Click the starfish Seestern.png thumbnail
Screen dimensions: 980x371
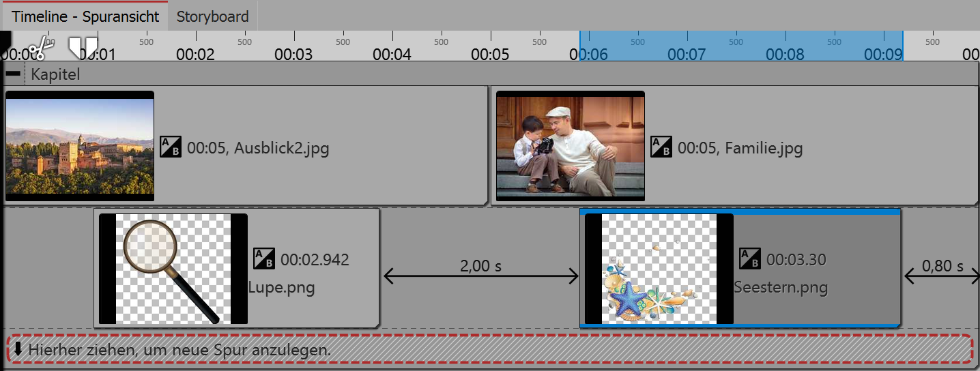(659, 269)
